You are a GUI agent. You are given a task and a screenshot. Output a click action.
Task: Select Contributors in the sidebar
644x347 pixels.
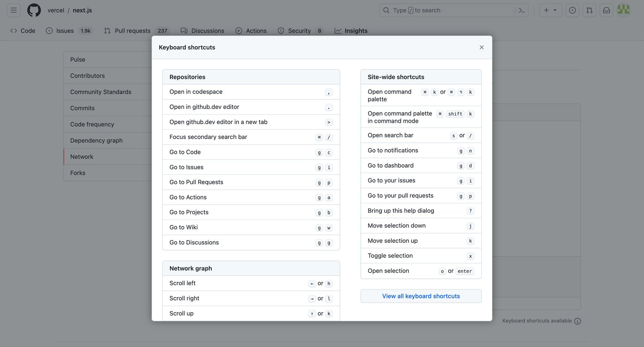(x=107, y=76)
